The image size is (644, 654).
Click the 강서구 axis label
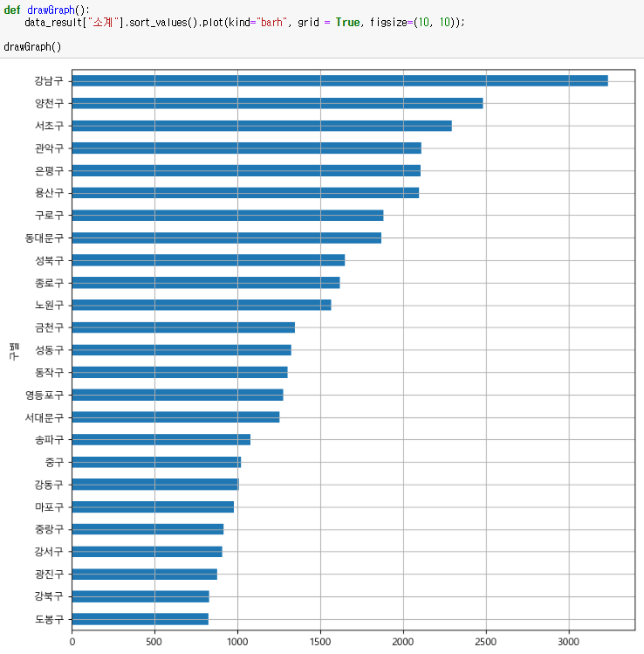pyautogui.click(x=49, y=552)
